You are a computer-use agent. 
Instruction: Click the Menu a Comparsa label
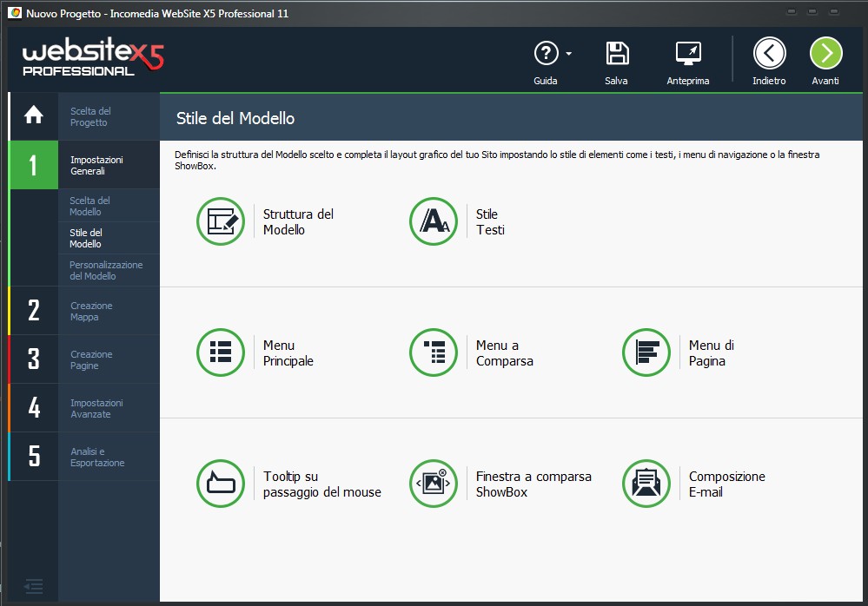click(504, 352)
